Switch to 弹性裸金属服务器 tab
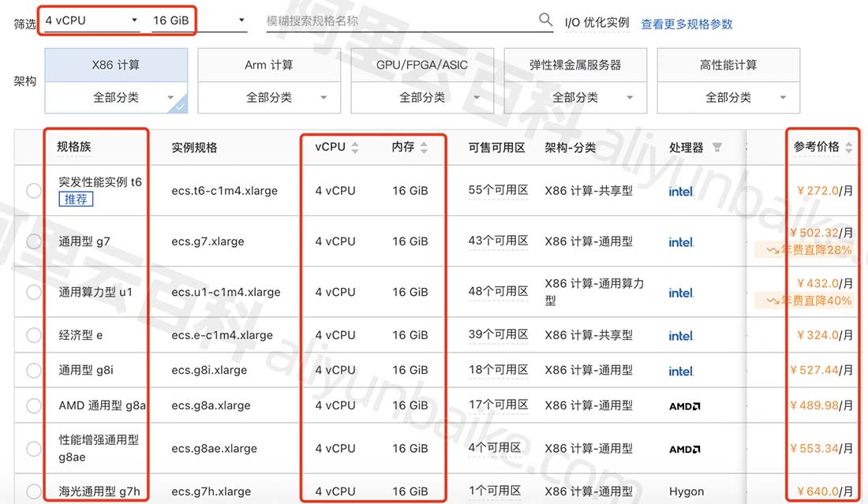The image size is (868, 504). click(575, 65)
